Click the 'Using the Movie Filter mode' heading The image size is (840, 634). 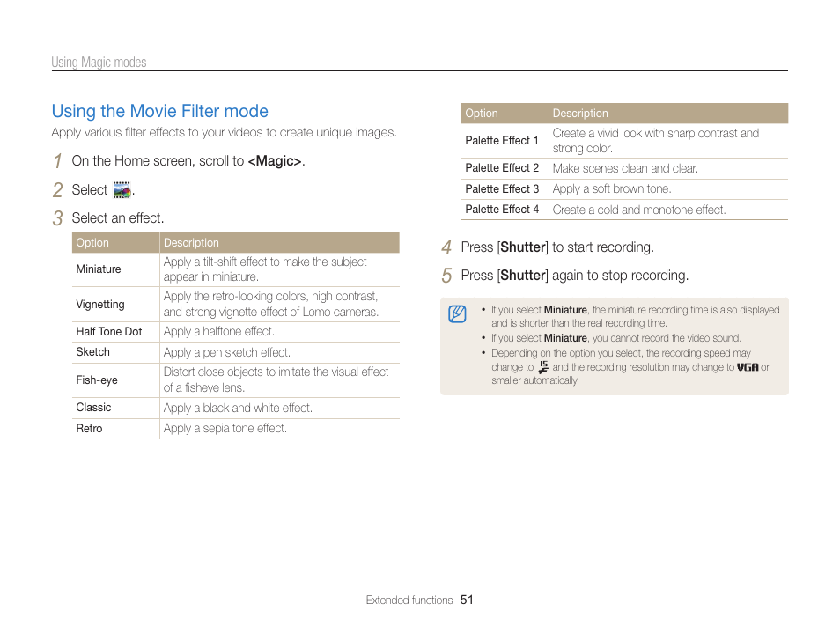[159, 111]
